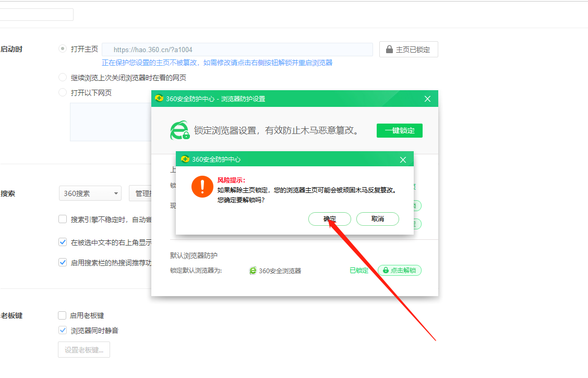Click the 打开以下网页 text area box

coord(111,122)
